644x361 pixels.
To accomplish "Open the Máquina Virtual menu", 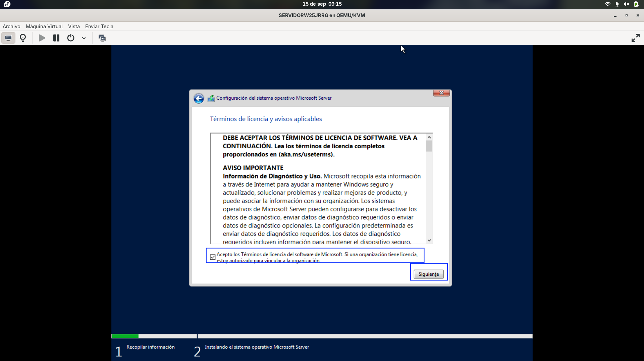I will coord(44,27).
